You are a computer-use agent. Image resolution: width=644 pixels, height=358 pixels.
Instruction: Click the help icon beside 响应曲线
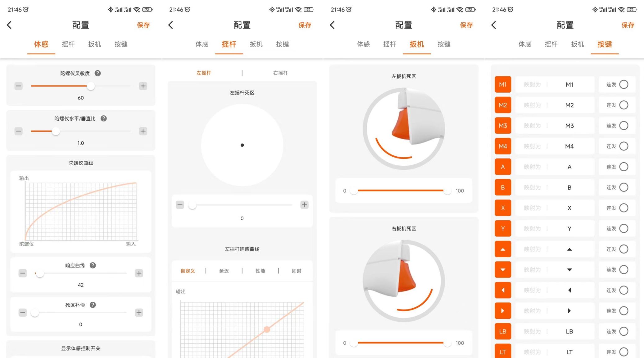coord(93,265)
